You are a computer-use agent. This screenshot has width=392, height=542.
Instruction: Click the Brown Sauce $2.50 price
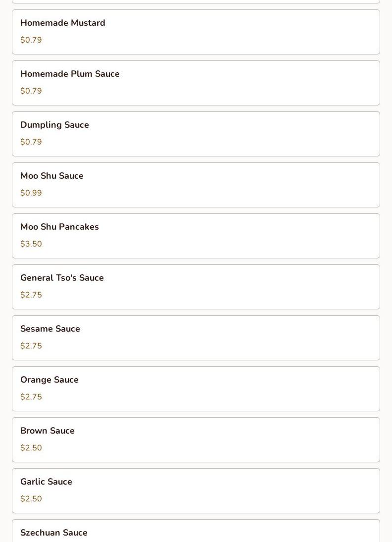tap(31, 448)
